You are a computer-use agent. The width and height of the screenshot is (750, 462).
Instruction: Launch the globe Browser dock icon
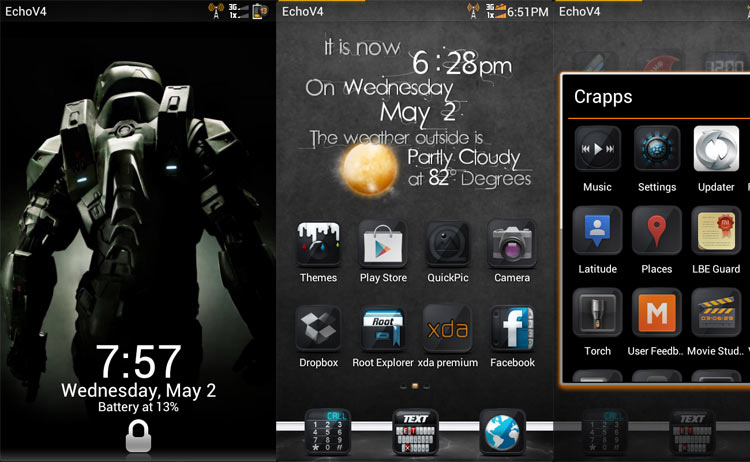(502, 432)
